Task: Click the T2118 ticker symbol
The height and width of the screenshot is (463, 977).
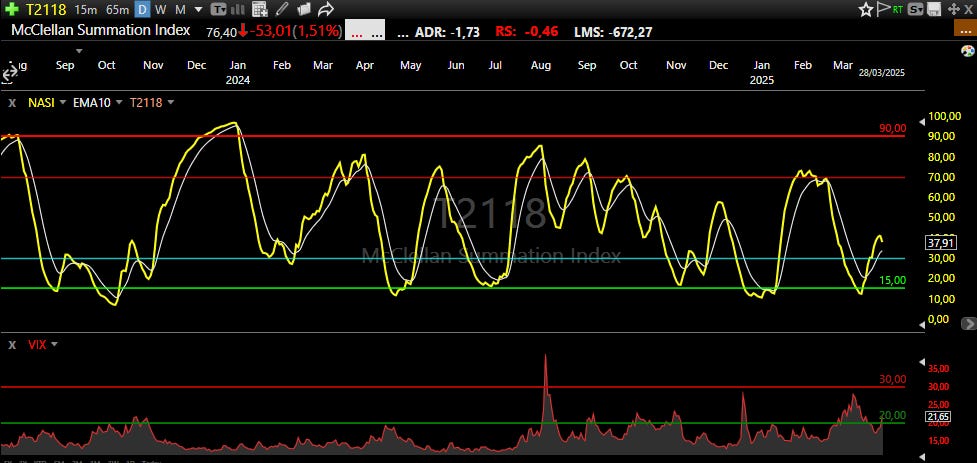Action: point(45,9)
